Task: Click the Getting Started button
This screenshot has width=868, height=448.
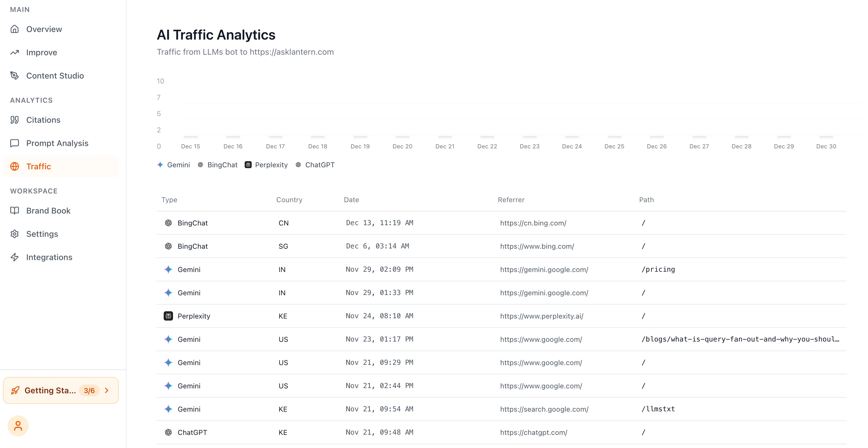Action: [x=51, y=390]
